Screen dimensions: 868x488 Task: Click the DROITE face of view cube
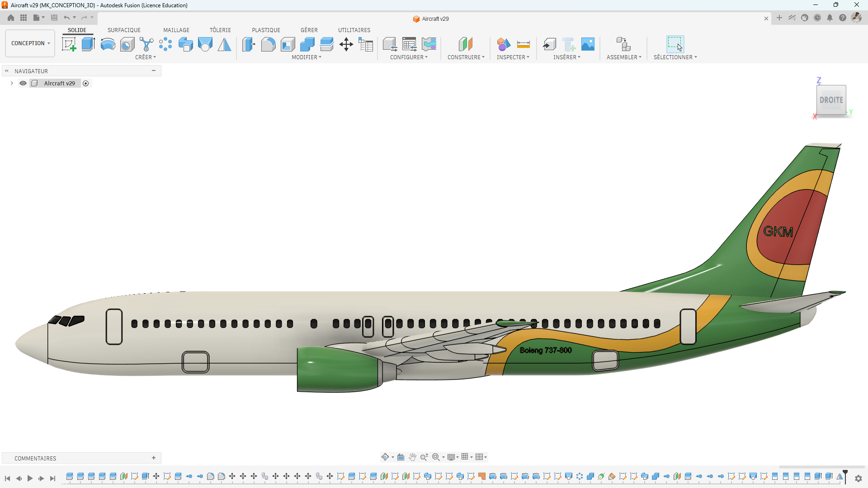pos(831,100)
